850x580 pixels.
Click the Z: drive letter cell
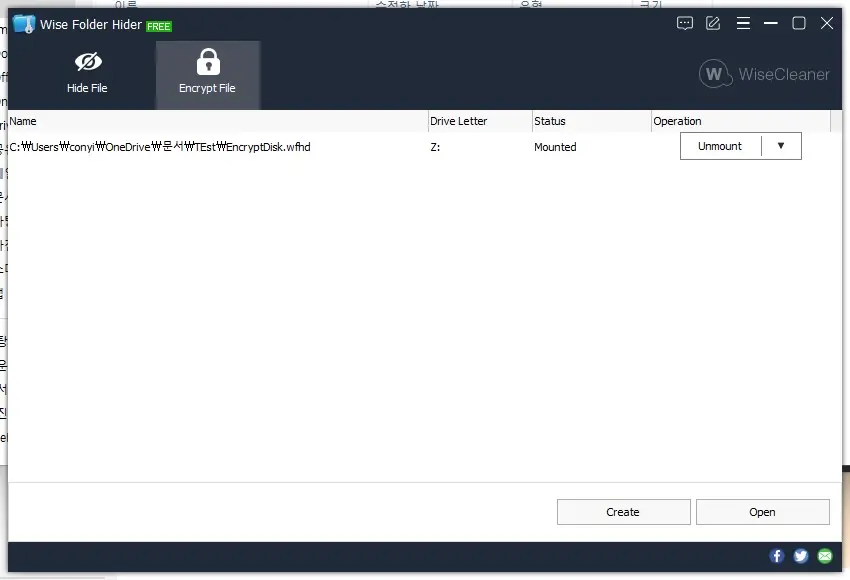point(435,147)
